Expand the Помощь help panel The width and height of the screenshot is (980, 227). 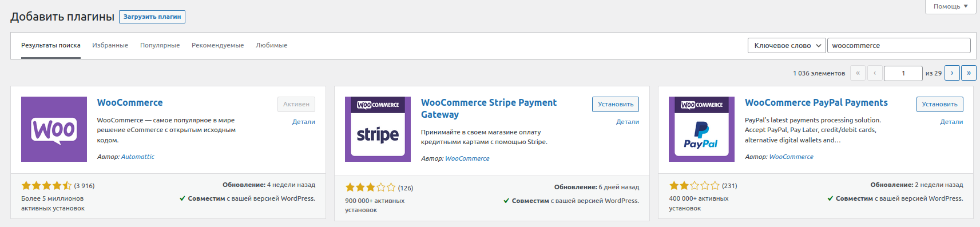950,6
